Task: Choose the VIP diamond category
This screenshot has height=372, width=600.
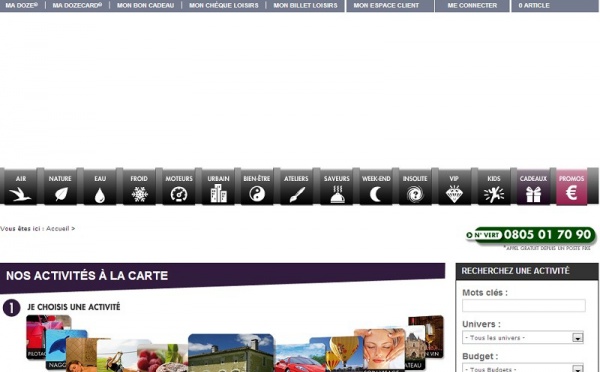Action: tap(454, 187)
